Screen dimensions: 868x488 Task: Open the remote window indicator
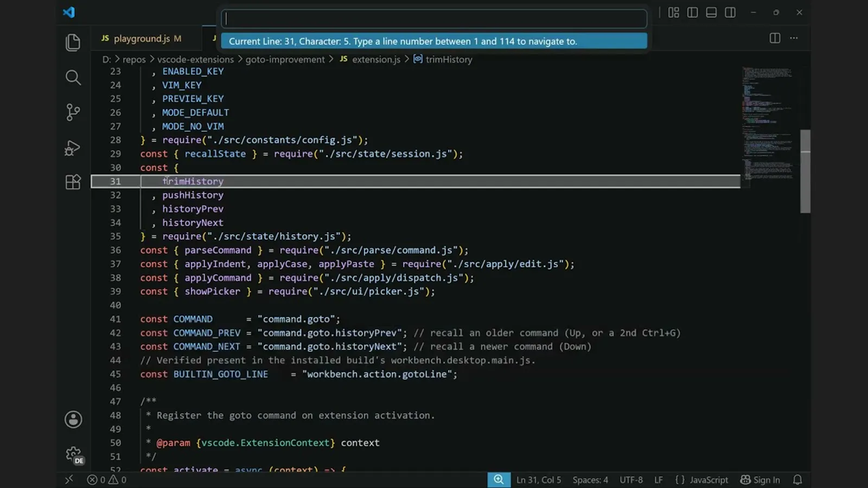(x=69, y=480)
